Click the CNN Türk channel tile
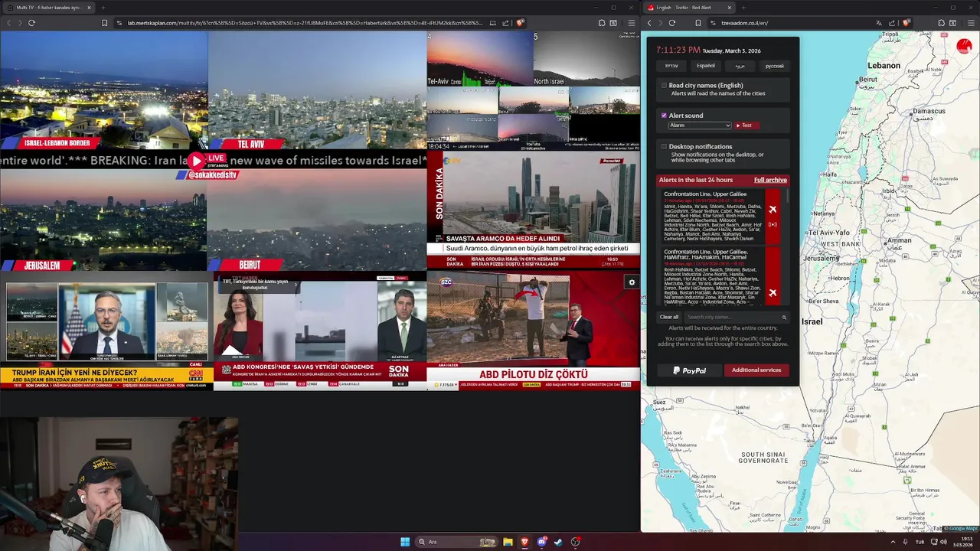Screen dimensions: 980x551 tap(106, 332)
